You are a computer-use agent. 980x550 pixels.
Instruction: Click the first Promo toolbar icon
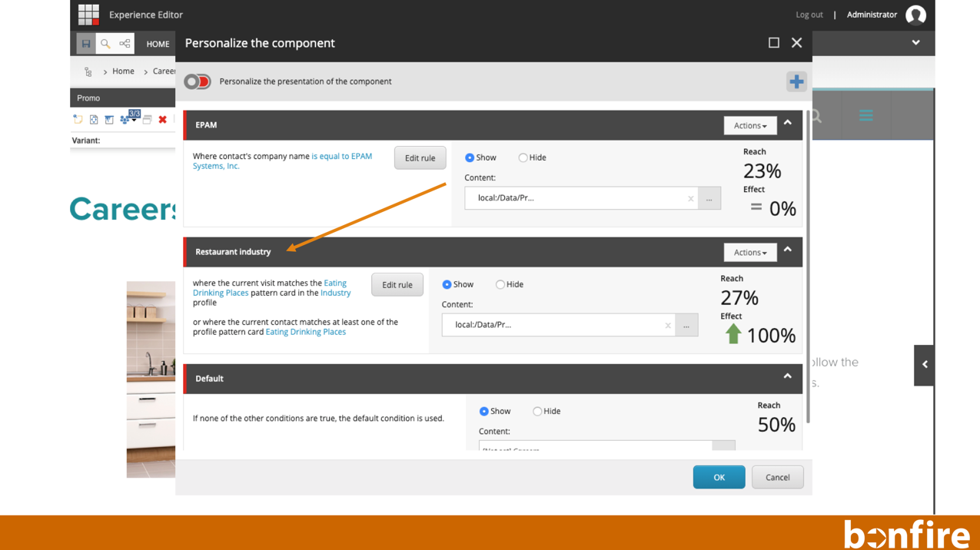click(78, 120)
